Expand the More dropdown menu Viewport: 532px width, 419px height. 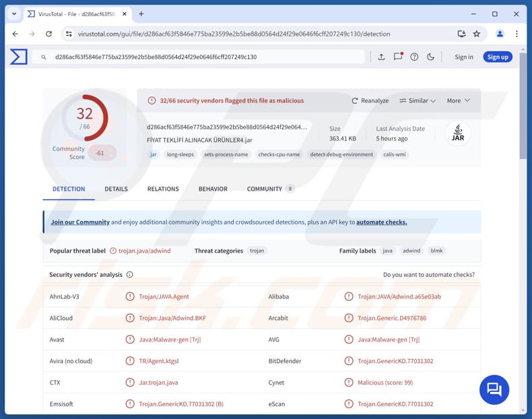[x=458, y=100]
